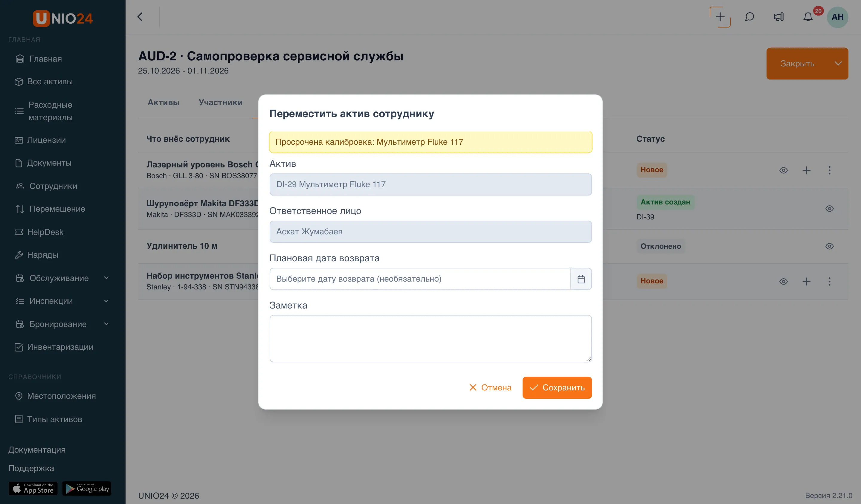View details of Лазерный уровень Bosch row
Image resolution: width=861 pixels, height=504 pixels.
coord(784,170)
